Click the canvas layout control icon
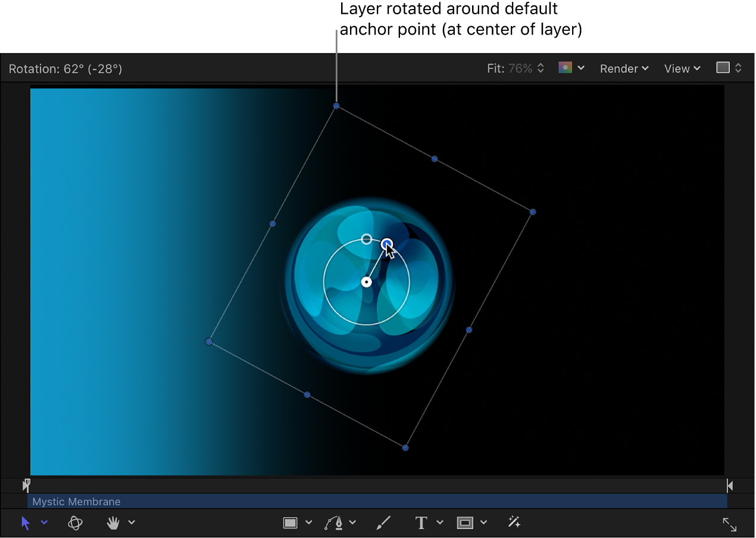 (x=724, y=67)
